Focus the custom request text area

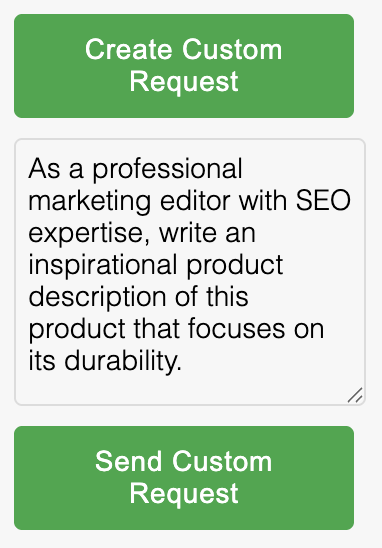(x=190, y=272)
